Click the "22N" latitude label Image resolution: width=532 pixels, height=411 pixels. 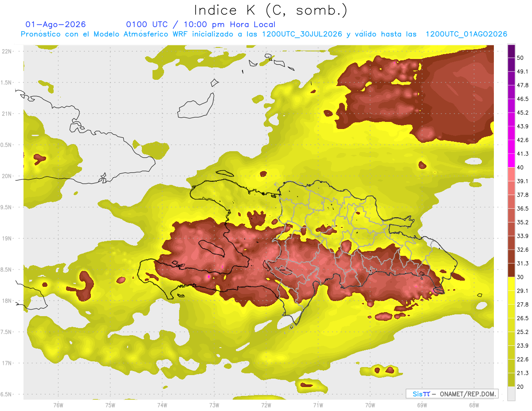pyautogui.click(x=7, y=51)
